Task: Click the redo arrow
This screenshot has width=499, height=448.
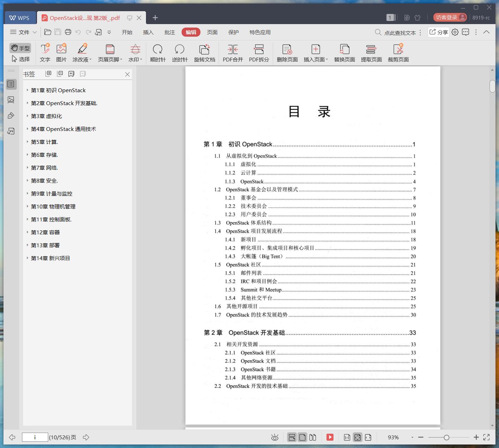Action: (x=88, y=32)
